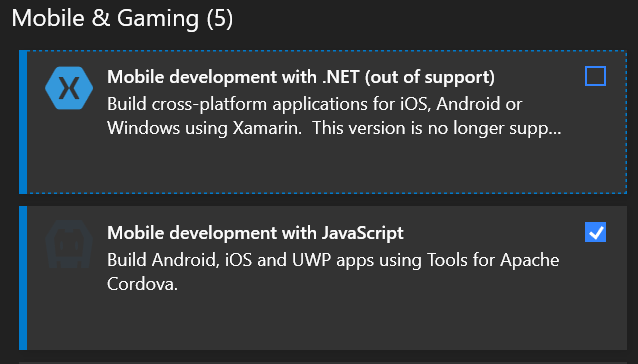Click the Mobile & Gaming (5) heading
The width and height of the screenshot is (638, 364).
coord(122,18)
